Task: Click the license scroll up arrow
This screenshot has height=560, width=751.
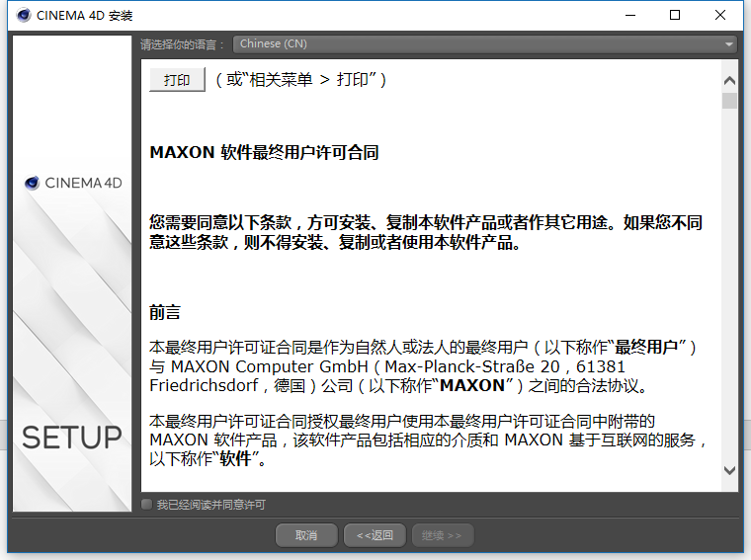Action: coord(729,80)
